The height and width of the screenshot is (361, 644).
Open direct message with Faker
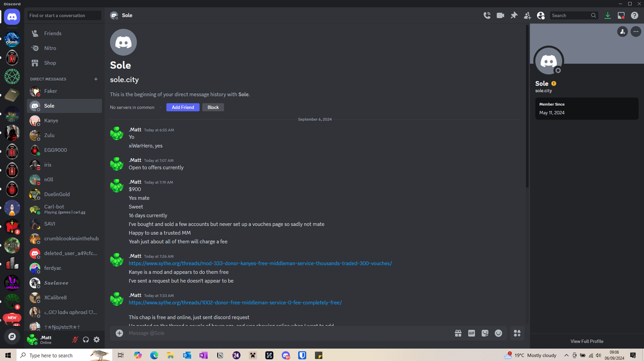click(64, 91)
